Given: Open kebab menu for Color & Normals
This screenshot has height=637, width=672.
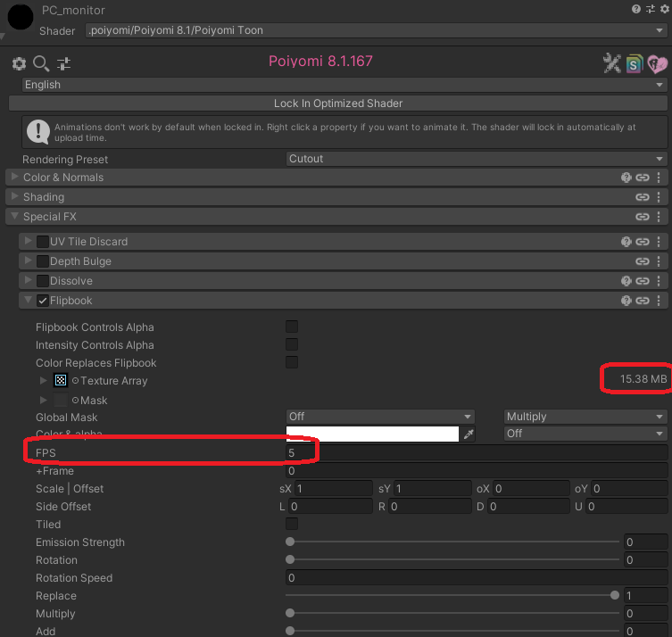Looking at the screenshot, I should click(x=659, y=178).
